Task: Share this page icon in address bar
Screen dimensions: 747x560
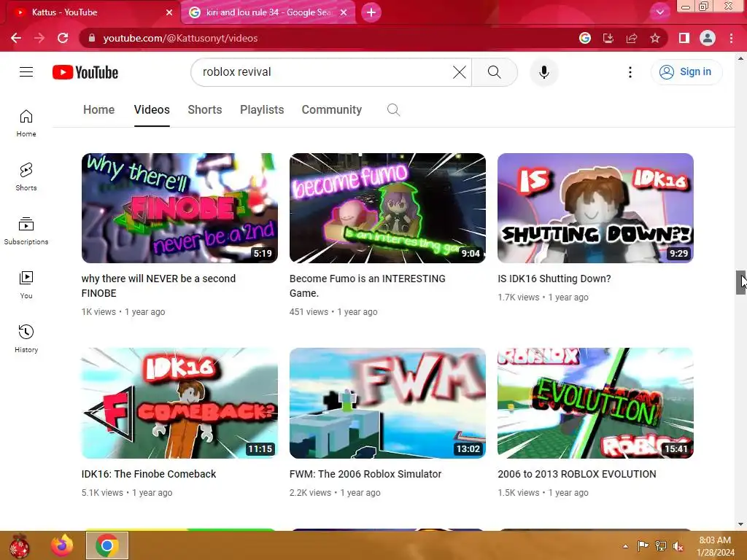Action: (632, 38)
